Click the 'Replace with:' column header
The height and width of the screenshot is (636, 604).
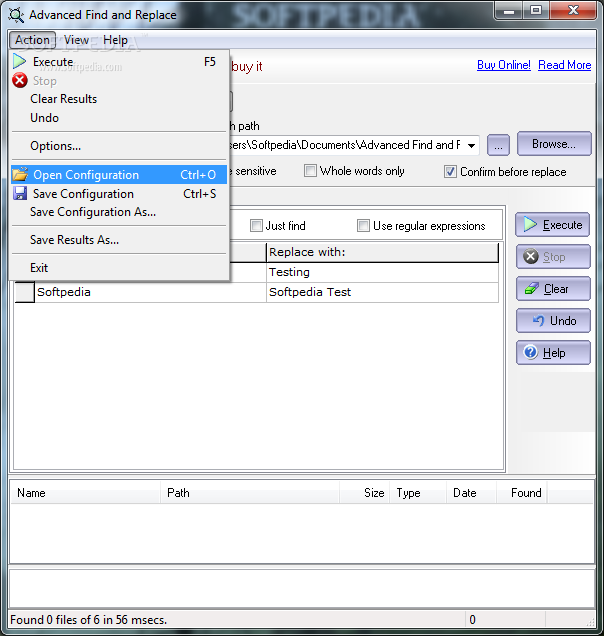[x=382, y=252]
